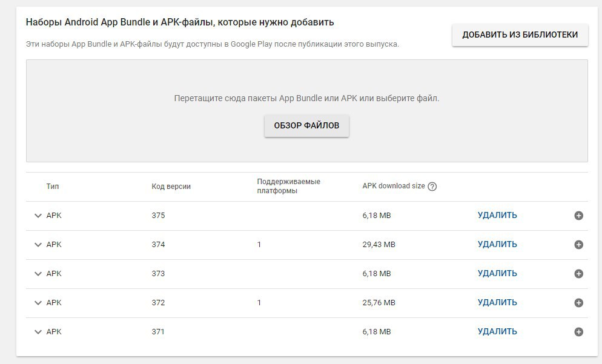Delete APK version 373 via УДАЛИТЬ
Image resolution: width=602 pixels, height=364 pixels.
point(497,273)
